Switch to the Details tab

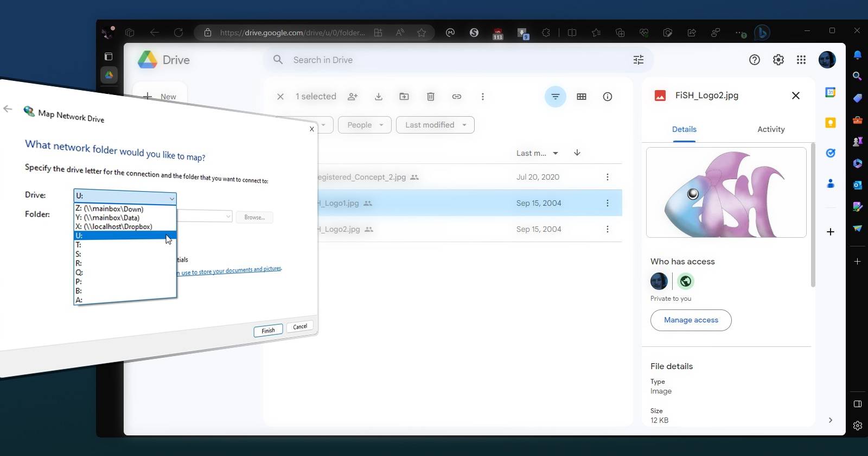pos(684,129)
